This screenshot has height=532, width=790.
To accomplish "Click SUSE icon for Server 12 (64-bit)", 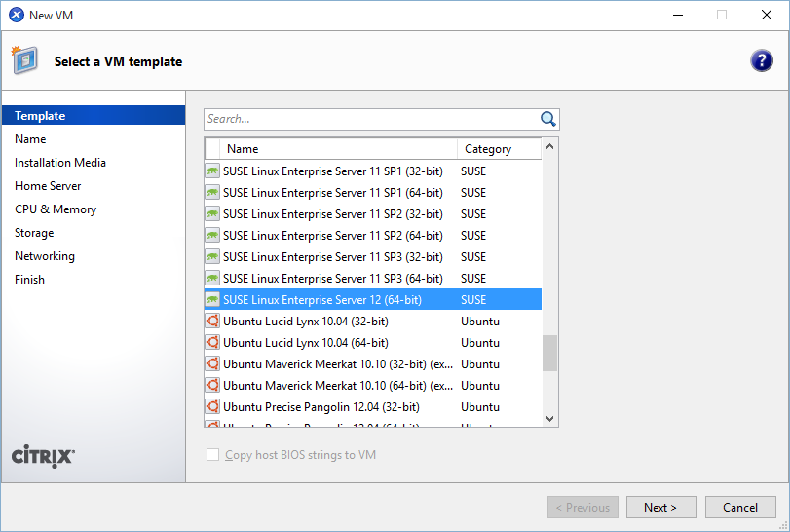I will click(x=212, y=300).
